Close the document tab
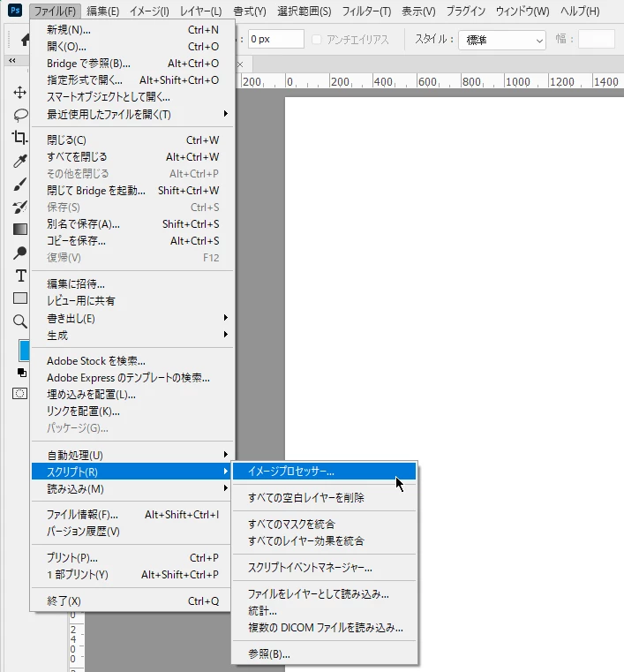 click(x=240, y=64)
